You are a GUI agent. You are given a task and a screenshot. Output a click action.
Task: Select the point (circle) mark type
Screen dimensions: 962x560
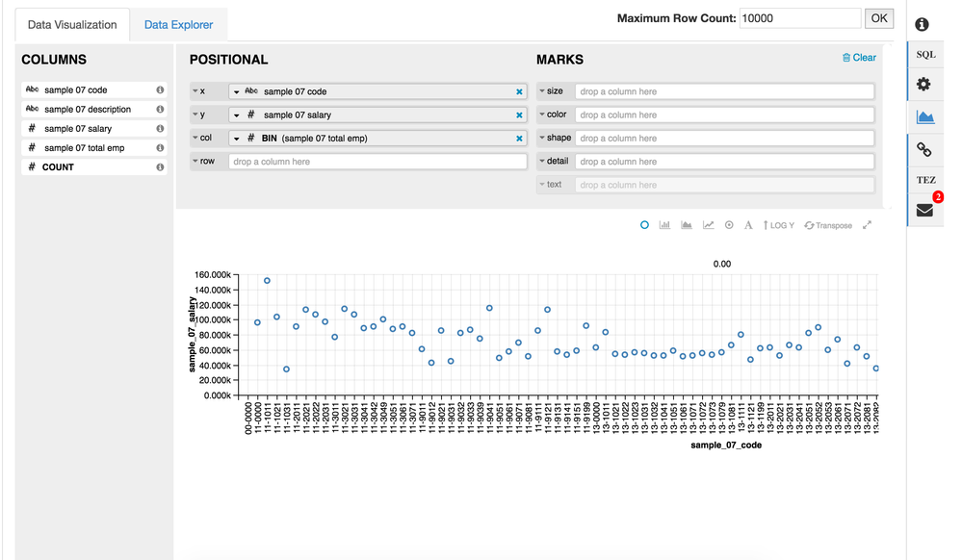[644, 225]
